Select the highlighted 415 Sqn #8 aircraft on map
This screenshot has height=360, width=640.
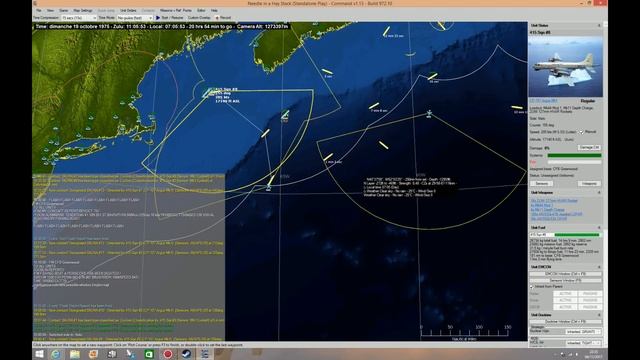point(208,93)
